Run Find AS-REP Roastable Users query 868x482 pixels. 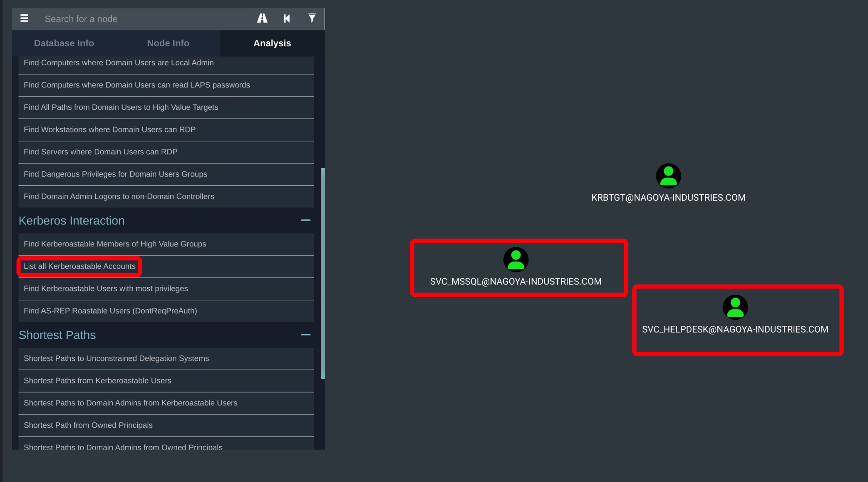click(x=110, y=311)
